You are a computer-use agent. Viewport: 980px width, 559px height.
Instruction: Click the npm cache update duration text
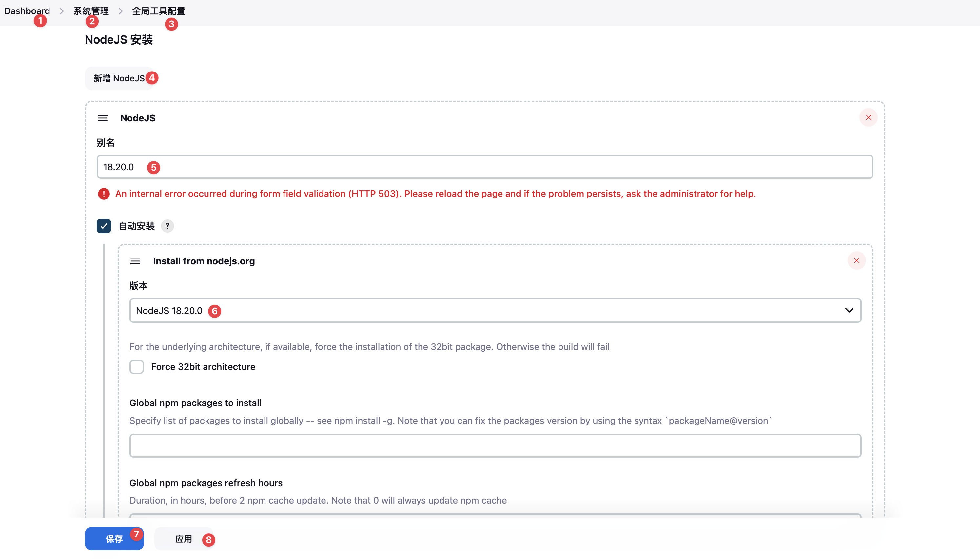[x=318, y=500]
